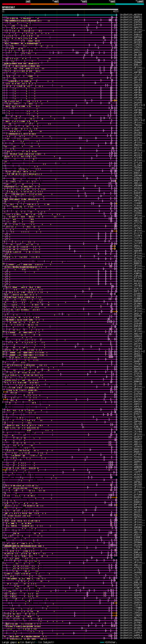This screenshot has height=644, width=146.
Task: Click the label UniRef100_Q5JN60
Action: (131, 304)
